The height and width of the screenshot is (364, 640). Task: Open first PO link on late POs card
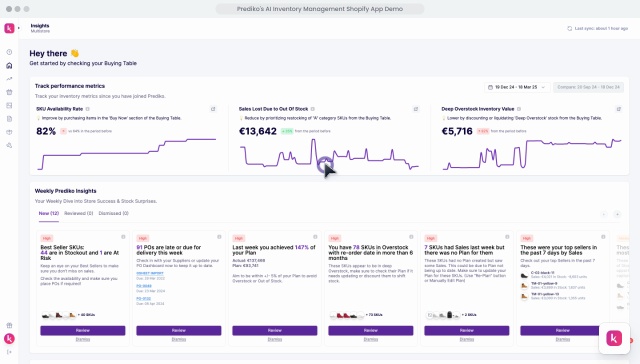(x=150, y=273)
